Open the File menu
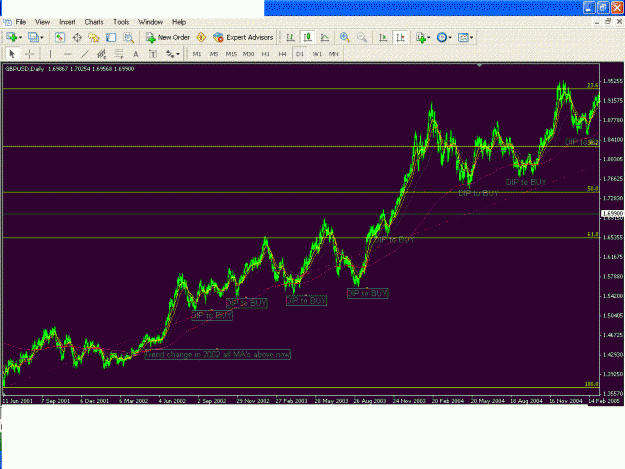 [21, 22]
